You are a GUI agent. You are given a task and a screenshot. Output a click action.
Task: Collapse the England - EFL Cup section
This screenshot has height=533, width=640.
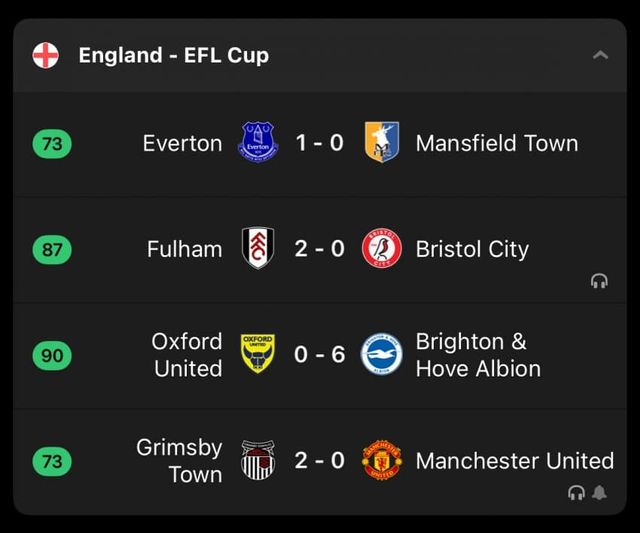pyautogui.click(x=600, y=55)
